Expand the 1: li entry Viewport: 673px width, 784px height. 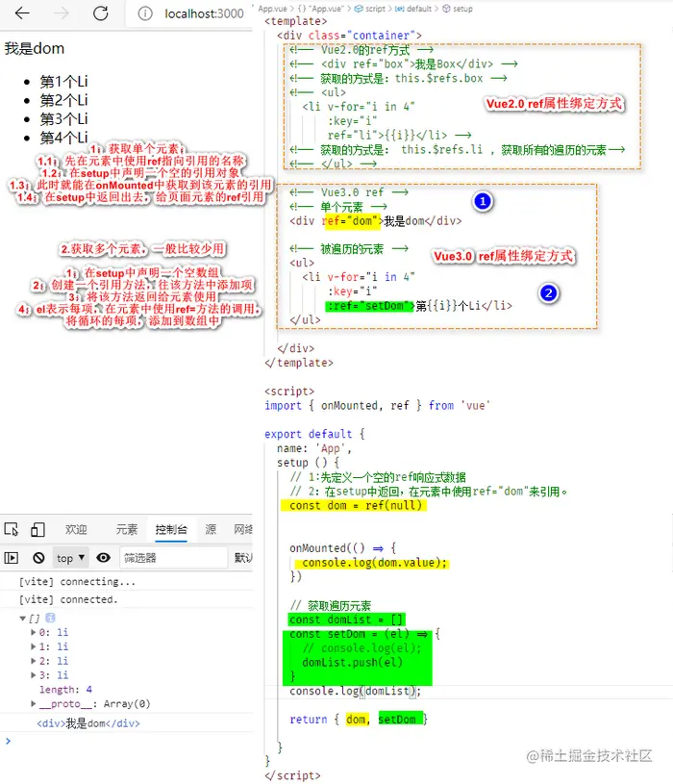pos(34,646)
